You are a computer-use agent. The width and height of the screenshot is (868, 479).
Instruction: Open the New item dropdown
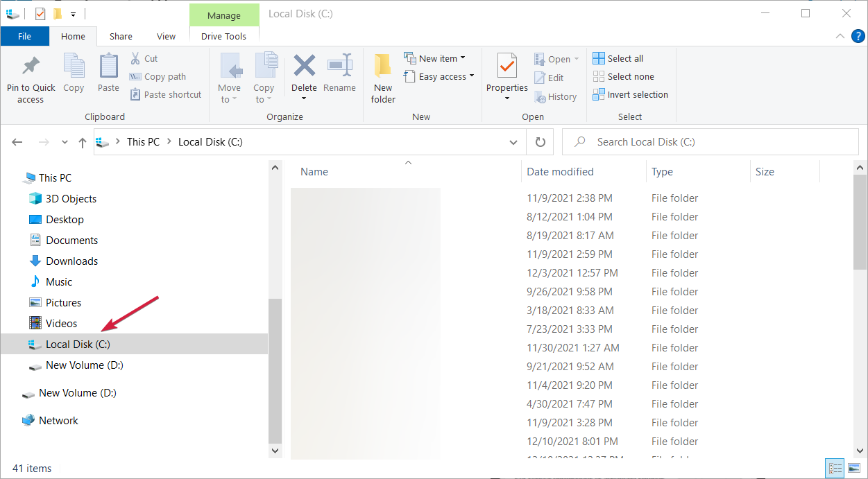[x=434, y=59]
